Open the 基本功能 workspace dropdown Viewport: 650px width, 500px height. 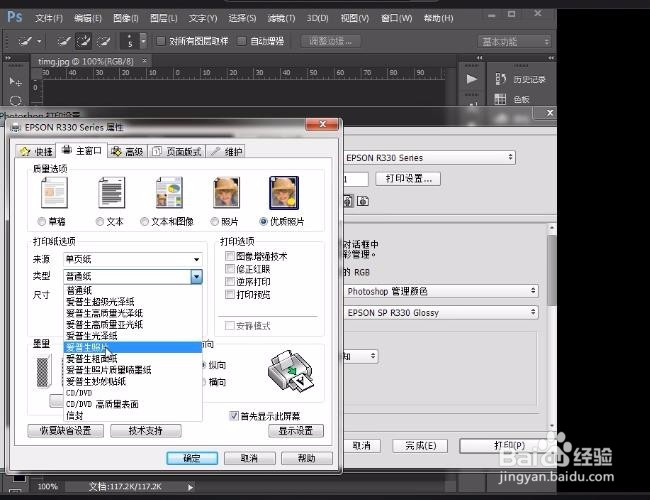point(515,41)
